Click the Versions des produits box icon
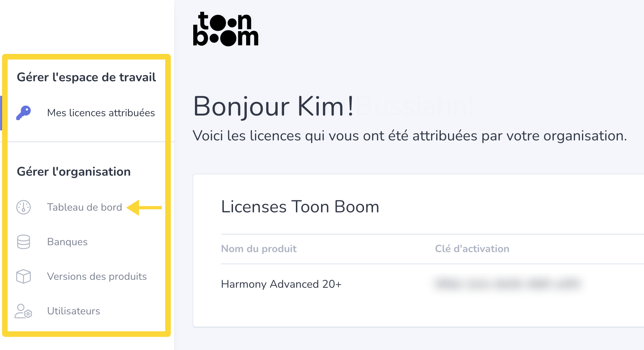 24,276
